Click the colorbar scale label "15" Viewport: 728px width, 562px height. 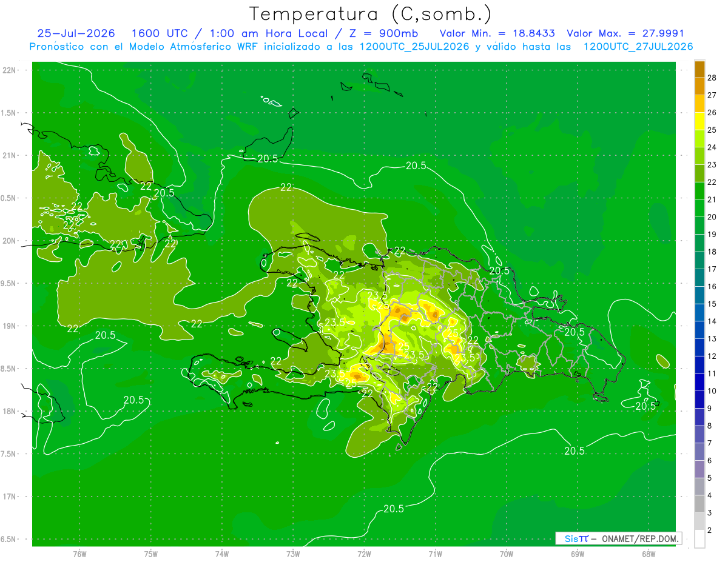pos(712,304)
